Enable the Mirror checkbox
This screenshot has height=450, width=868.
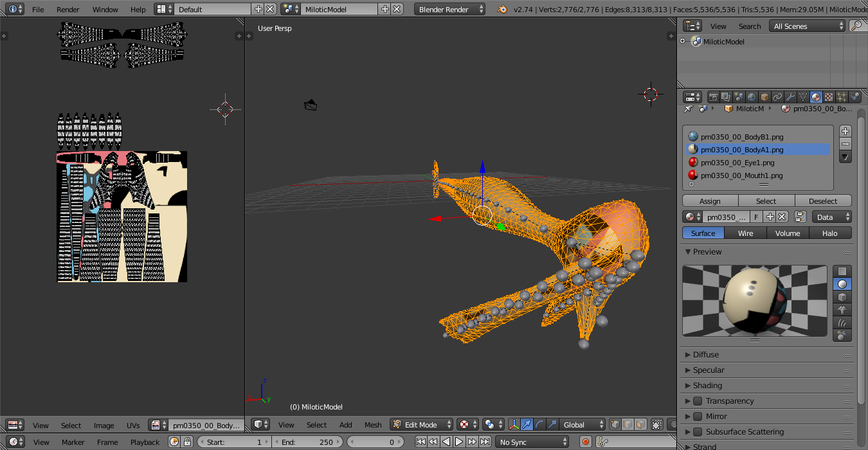[698, 417]
